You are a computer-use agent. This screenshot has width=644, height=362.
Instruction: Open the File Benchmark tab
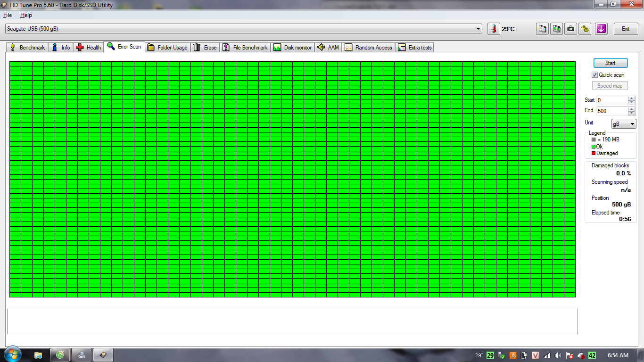point(245,48)
